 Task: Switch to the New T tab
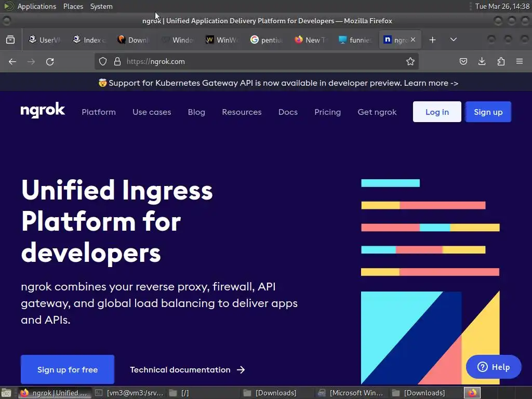tap(311, 39)
